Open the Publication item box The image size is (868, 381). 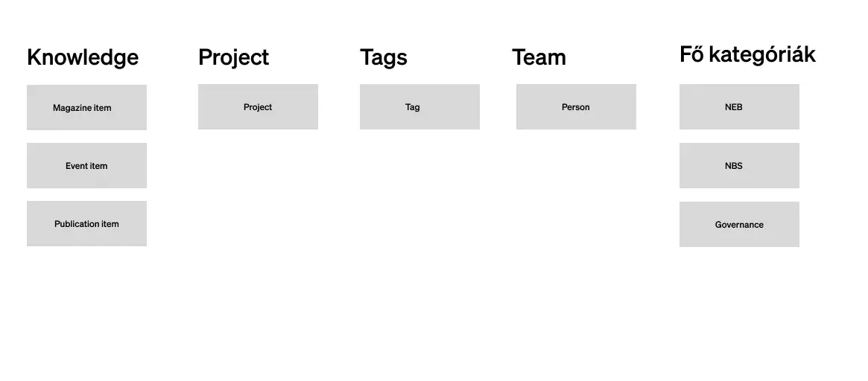point(86,223)
